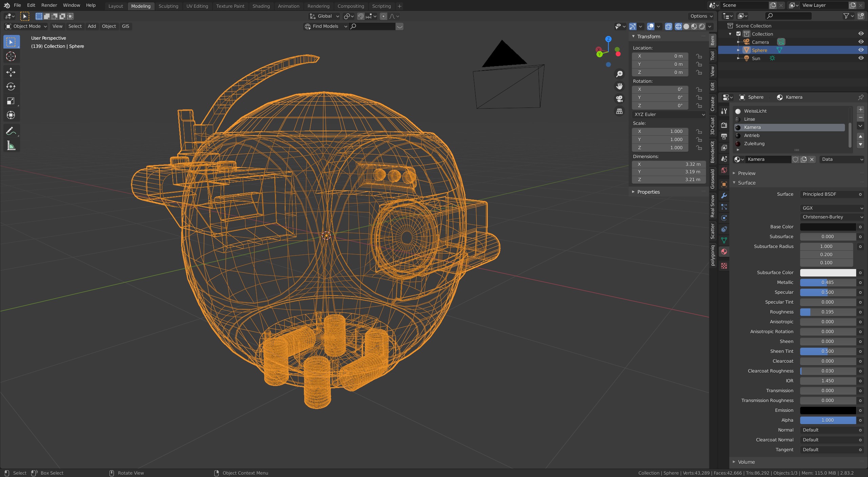Toggle X-ray viewport mode
This screenshot has height=477, width=868.
tap(668, 26)
